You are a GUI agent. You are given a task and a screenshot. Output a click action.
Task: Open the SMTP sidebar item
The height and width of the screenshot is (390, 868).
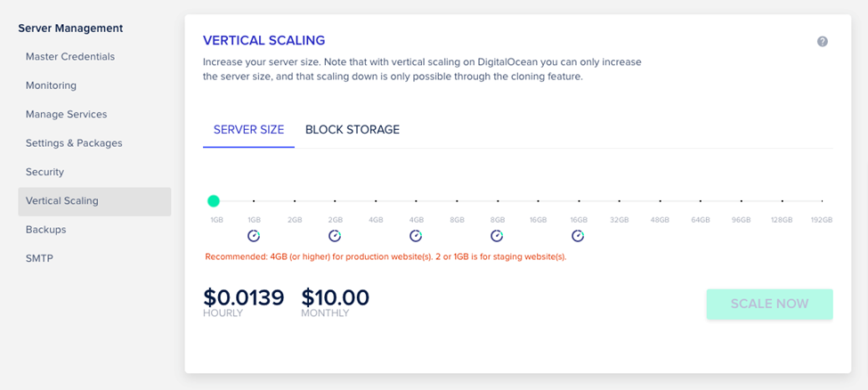[x=39, y=258]
